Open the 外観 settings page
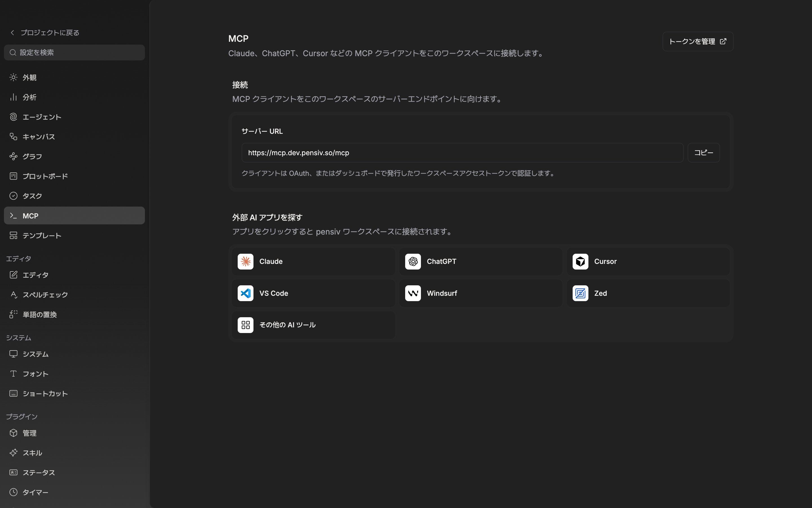Image resolution: width=812 pixels, height=508 pixels. [x=74, y=77]
